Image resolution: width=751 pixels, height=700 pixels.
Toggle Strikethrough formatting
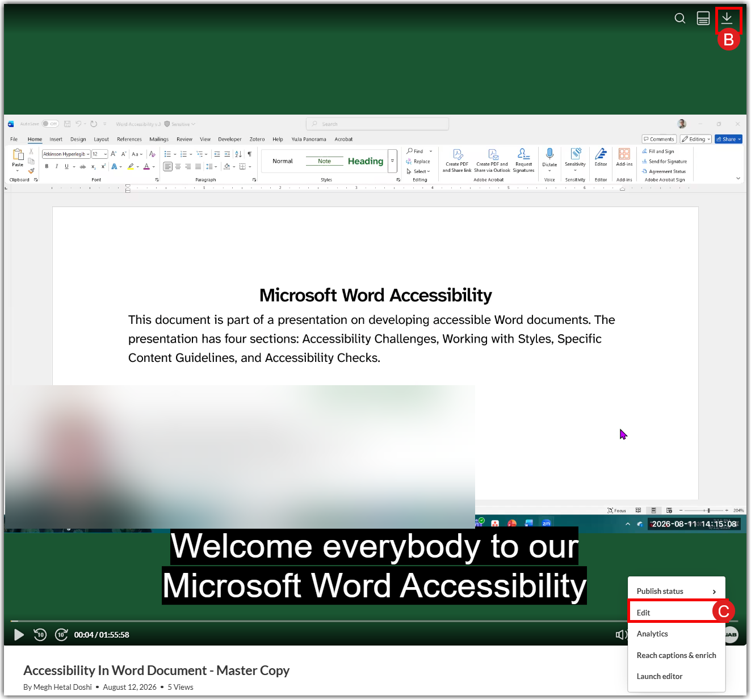pyautogui.click(x=83, y=167)
